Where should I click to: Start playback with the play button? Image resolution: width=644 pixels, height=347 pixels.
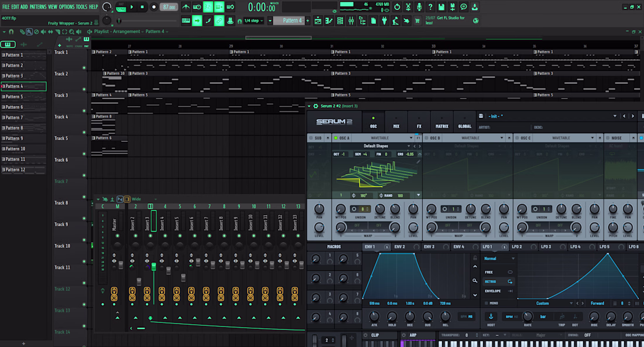(x=132, y=7)
